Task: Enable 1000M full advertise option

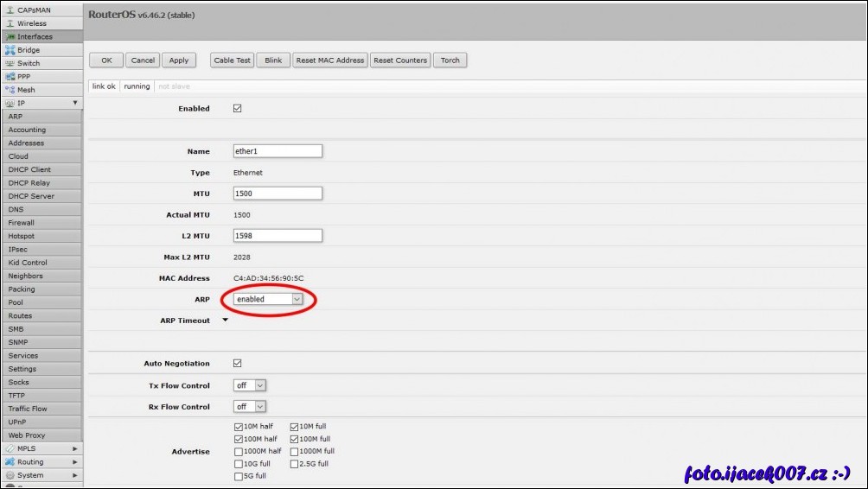Action: point(294,451)
